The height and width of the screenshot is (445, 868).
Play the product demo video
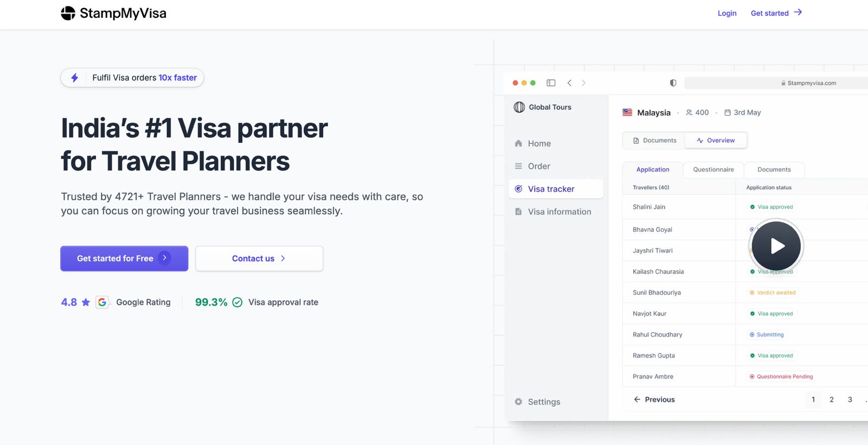(776, 246)
